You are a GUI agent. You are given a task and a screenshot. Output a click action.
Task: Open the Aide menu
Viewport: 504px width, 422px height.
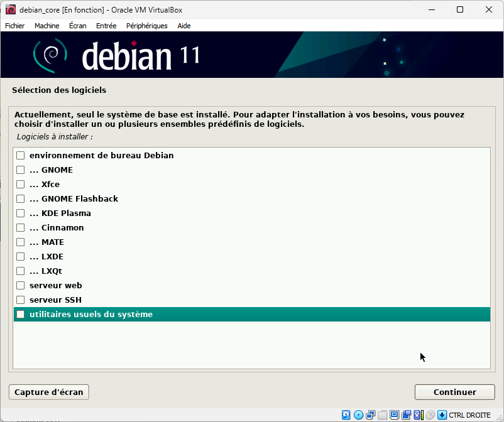(x=184, y=26)
